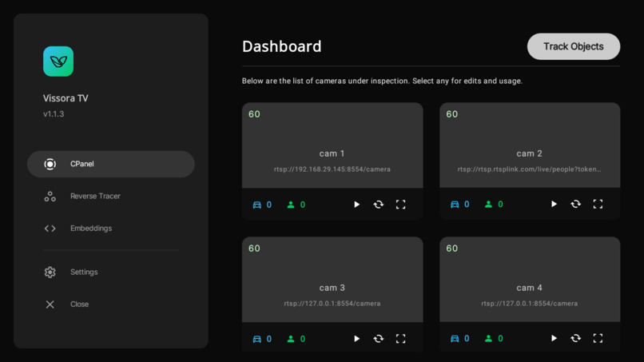Click the cam 2 rtsplink.com URL text

(x=530, y=169)
